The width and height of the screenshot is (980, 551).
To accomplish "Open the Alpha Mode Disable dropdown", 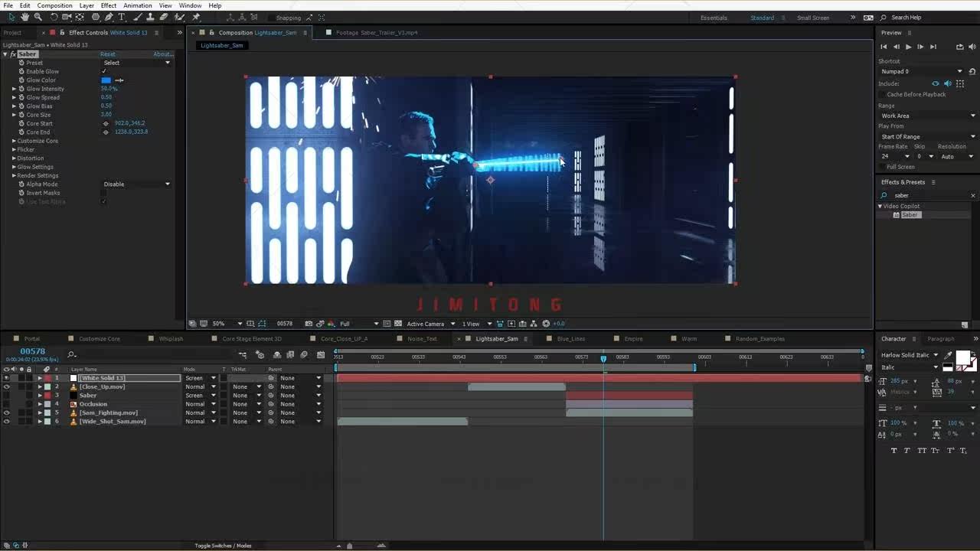I will 136,184.
